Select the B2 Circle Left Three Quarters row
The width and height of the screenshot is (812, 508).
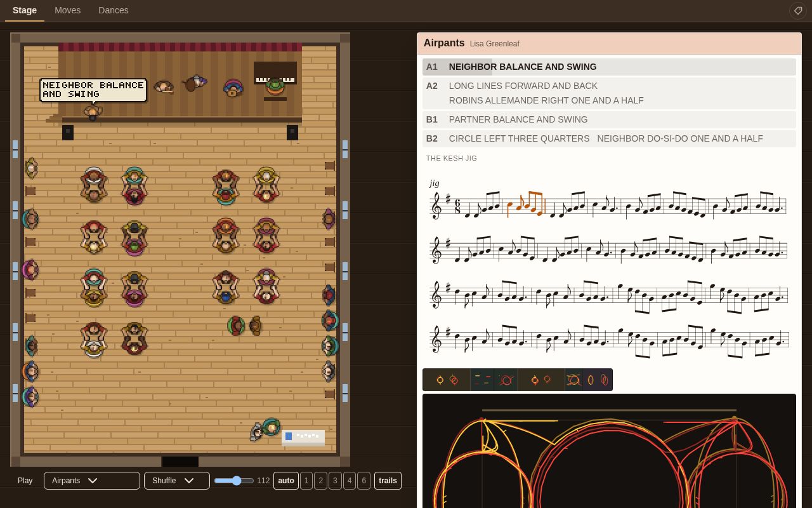click(x=609, y=138)
